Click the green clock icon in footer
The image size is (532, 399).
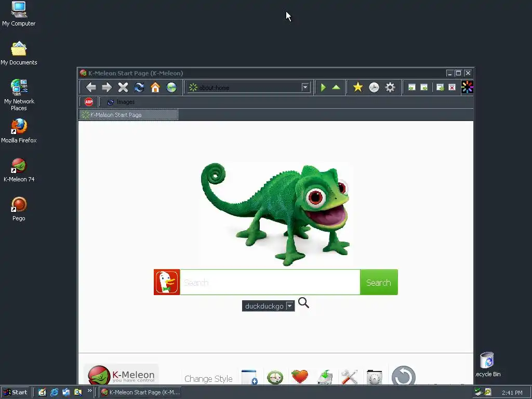[x=275, y=377]
